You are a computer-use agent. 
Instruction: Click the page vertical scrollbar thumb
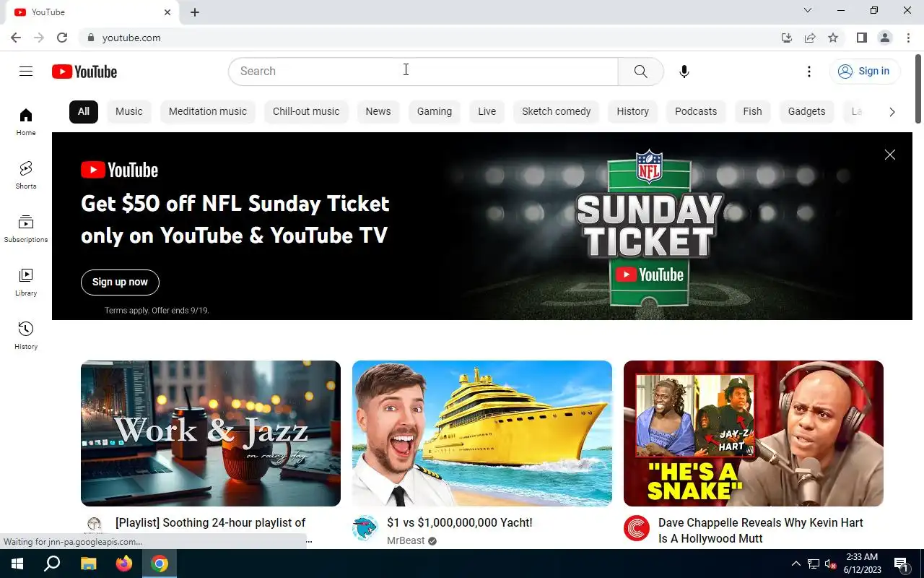[x=918, y=88]
